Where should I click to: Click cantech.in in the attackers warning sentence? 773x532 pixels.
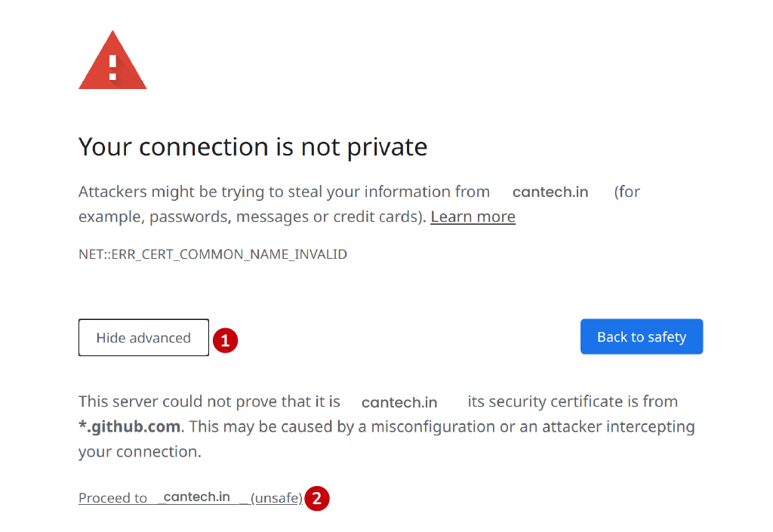(x=550, y=192)
